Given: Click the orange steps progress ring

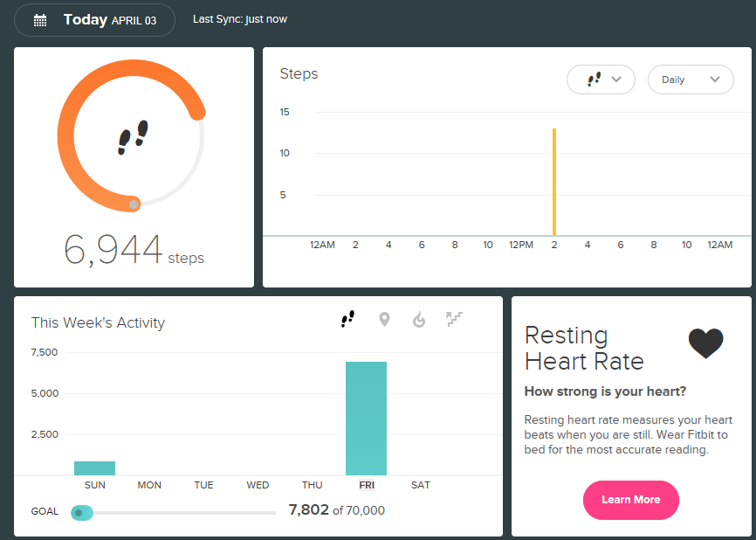Looking at the screenshot, I should (x=131, y=135).
